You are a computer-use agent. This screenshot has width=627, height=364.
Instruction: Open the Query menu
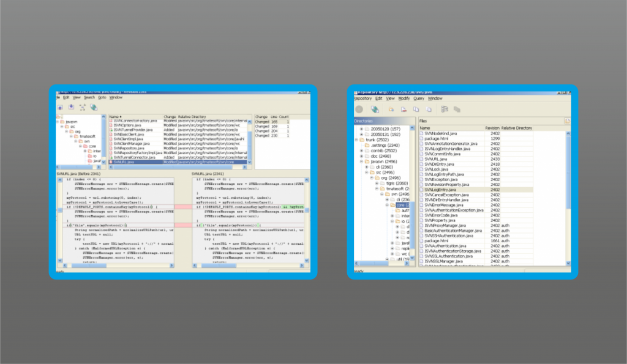click(x=419, y=98)
